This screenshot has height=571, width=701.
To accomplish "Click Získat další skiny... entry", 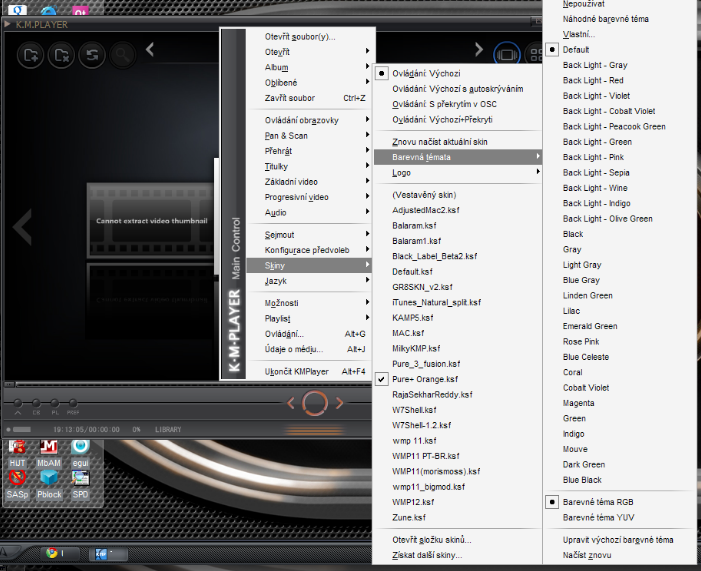I will [x=427, y=555].
